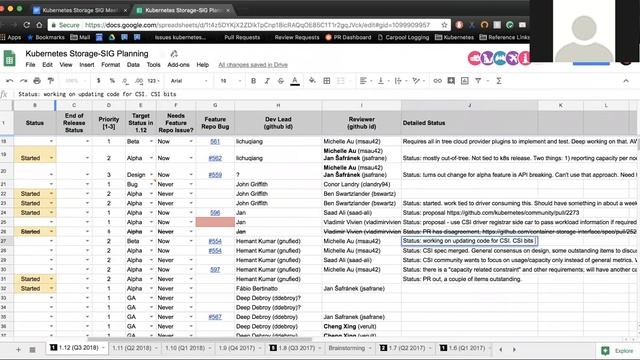Click the Print icon

(37, 81)
